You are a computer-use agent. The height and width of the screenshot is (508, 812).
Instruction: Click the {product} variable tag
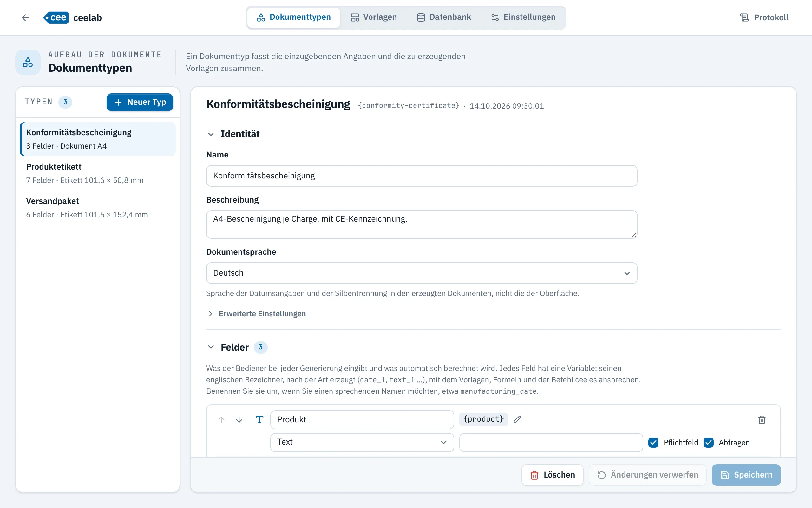point(483,419)
